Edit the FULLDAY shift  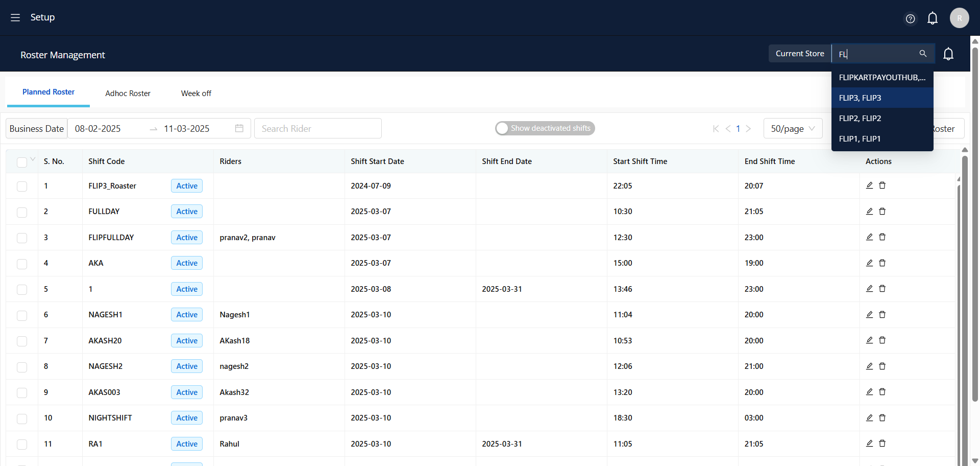(869, 211)
